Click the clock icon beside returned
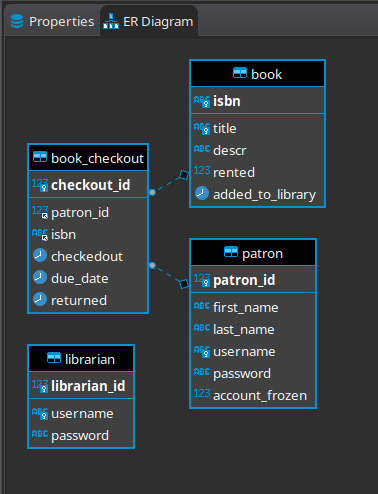Viewport: 378px width, 494px height. [40, 299]
